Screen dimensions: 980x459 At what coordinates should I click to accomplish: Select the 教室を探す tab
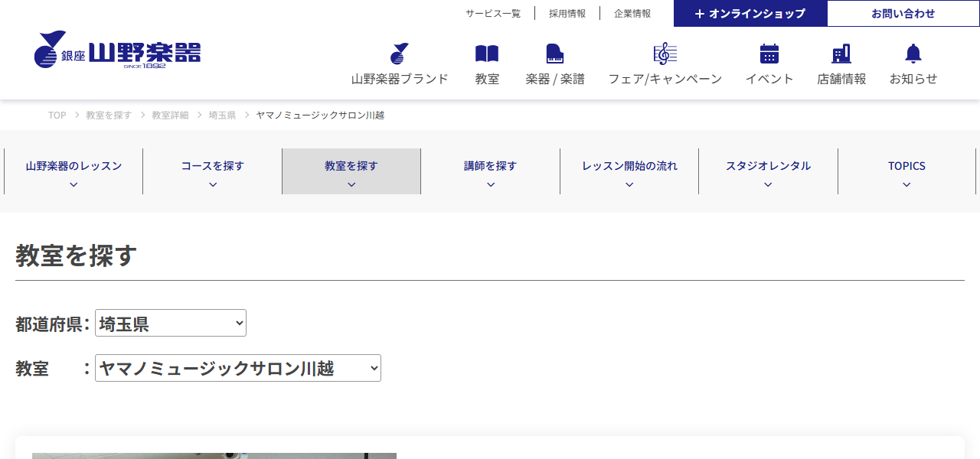pyautogui.click(x=351, y=171)
